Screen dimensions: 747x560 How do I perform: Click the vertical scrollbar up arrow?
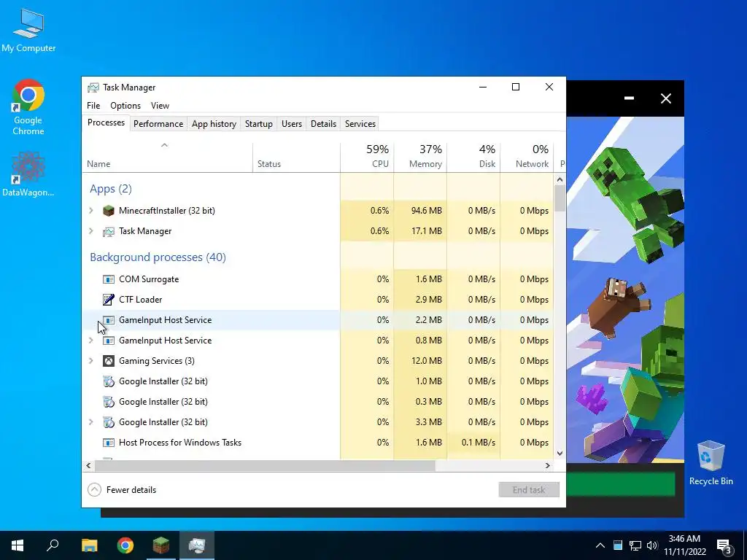(x=560, y=179)
